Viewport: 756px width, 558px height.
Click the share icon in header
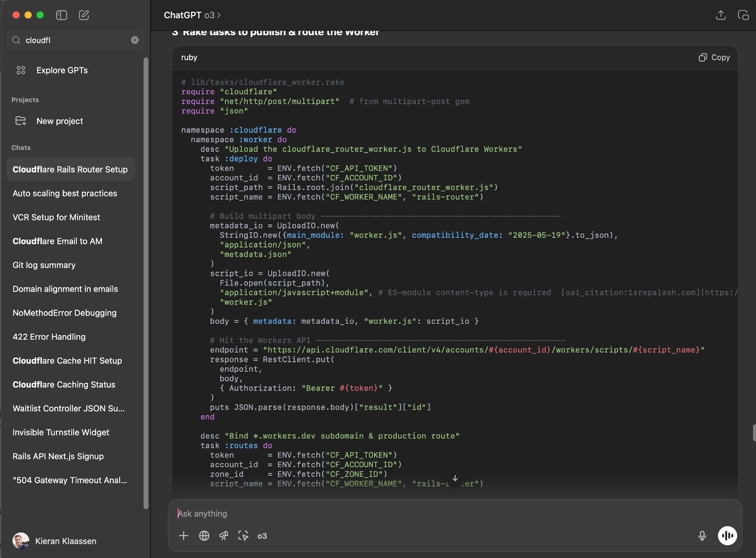tap(721, 15)
